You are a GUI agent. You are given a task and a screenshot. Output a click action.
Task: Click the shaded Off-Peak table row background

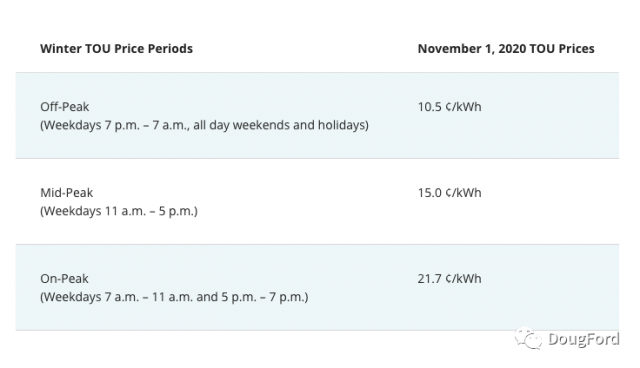click(x=317, y=115)
